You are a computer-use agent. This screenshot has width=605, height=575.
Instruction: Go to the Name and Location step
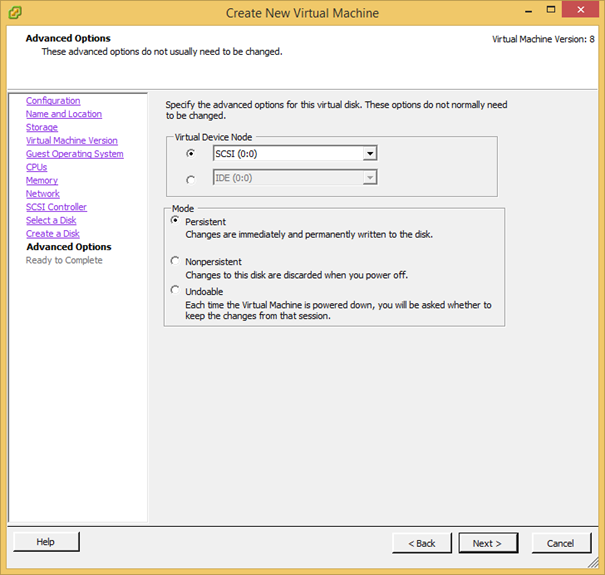64,114
